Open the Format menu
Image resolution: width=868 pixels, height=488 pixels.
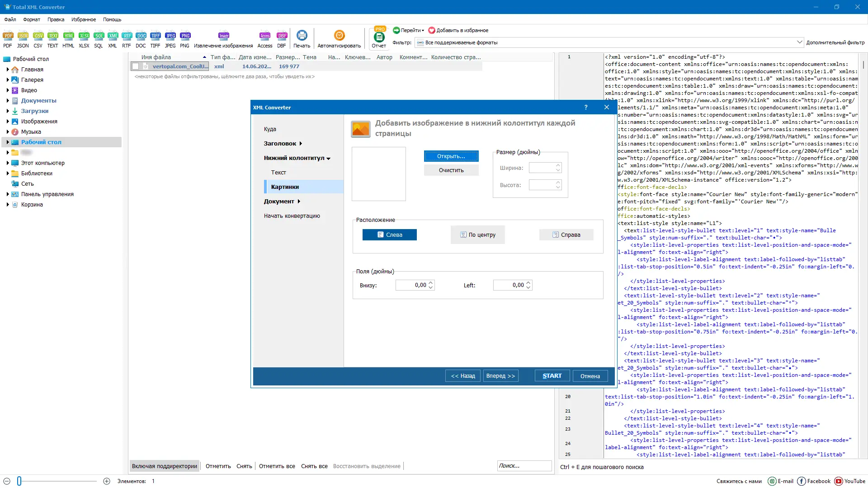pyautogui.click(x=32, y=19)
